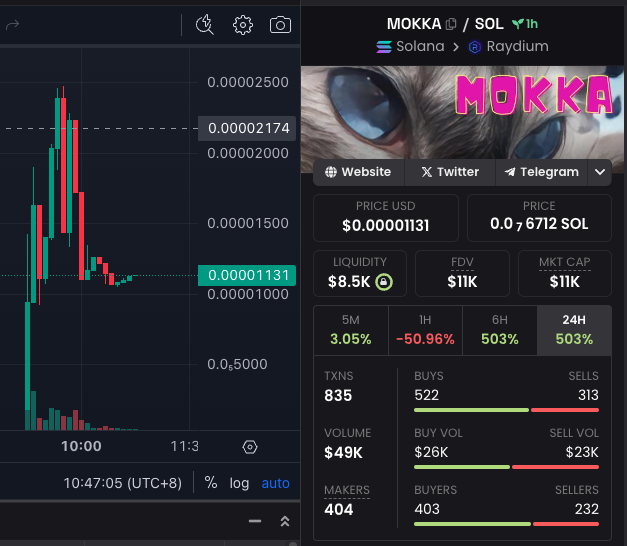
Task: Click the MAKERS label
Action: [347, 490]
